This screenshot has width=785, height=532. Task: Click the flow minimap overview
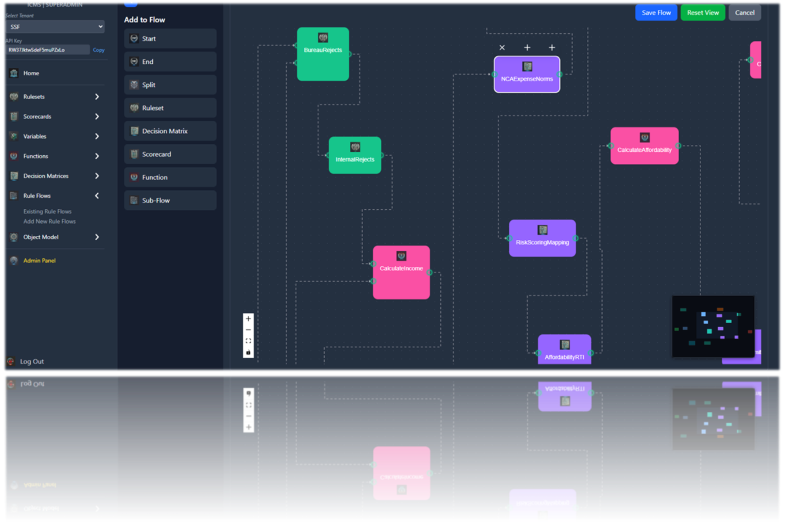pyautogui.click(x=712, y=326)
